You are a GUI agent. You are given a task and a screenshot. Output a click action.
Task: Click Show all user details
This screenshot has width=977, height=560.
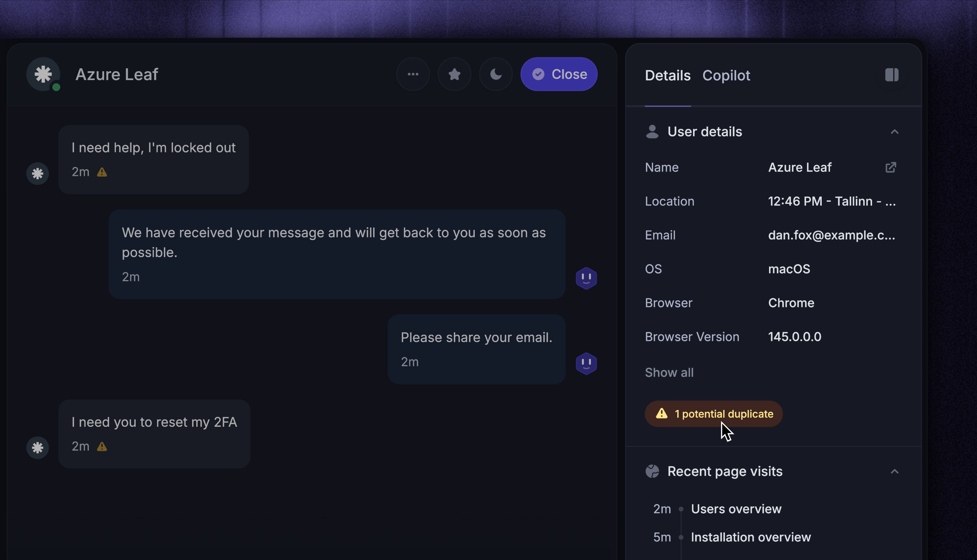coord(669,372)
